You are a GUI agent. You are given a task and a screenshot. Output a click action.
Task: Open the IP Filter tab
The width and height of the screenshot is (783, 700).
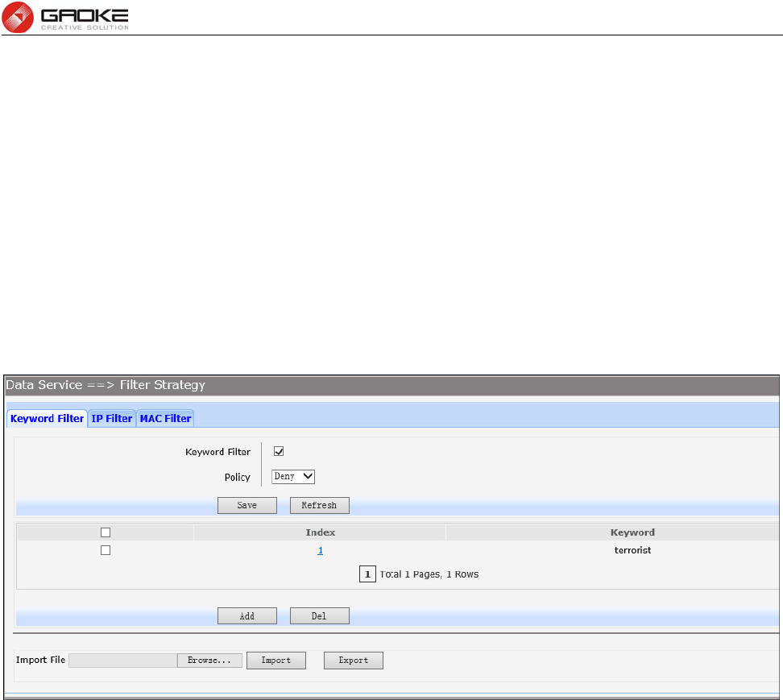pos(112,418)
